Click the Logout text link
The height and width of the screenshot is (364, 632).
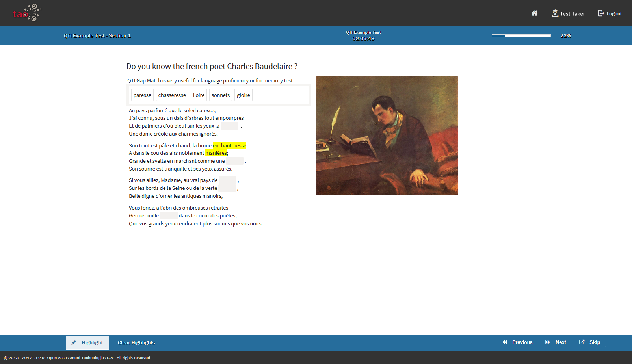click(x=614, y=14)
